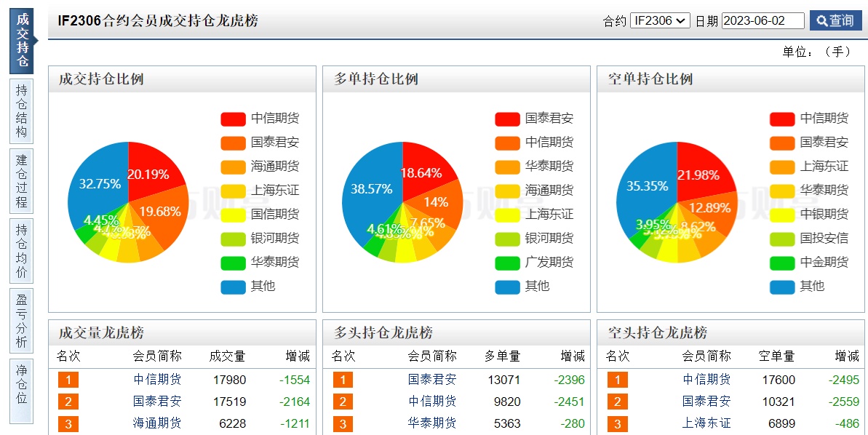Open the 成交持仓 sidebar tab
868x435 pixels.
pos(22,41)
